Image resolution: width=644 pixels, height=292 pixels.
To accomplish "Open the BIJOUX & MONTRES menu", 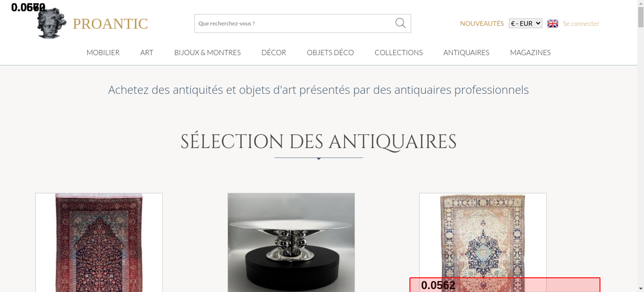I will click(207, 52).
